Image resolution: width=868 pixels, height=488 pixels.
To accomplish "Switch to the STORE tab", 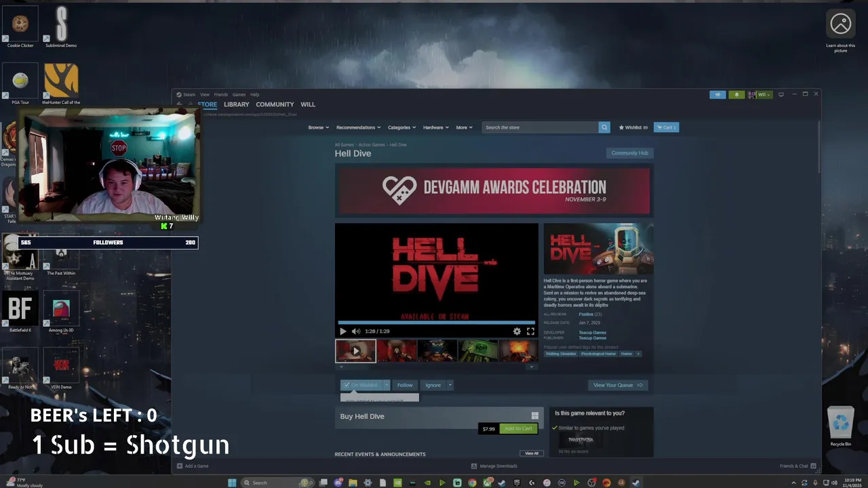I will coord(208,104).
